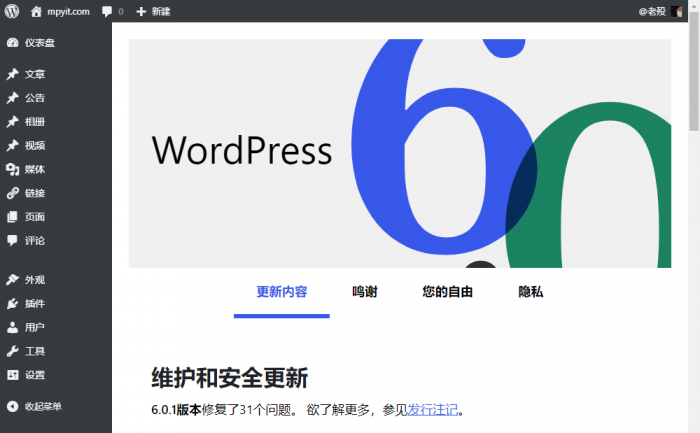Viewport: 700px width, 433px height.
Task: Click the plus icon for 新建
Action: 141,11
